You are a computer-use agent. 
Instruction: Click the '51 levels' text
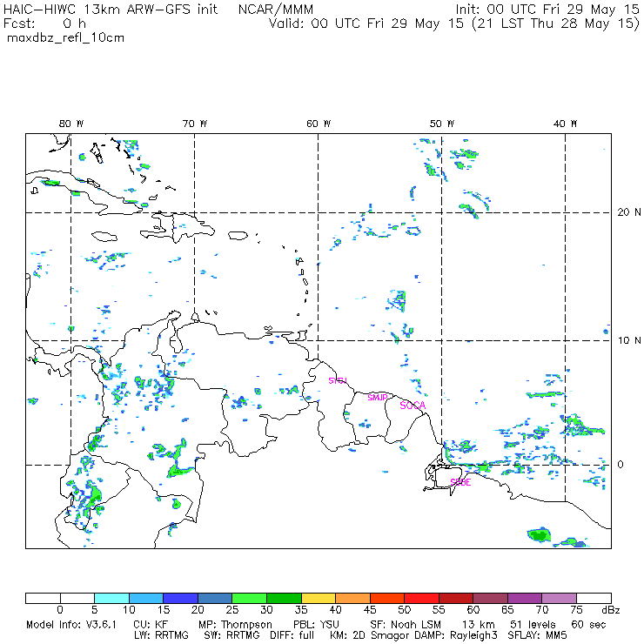[533, 625]
